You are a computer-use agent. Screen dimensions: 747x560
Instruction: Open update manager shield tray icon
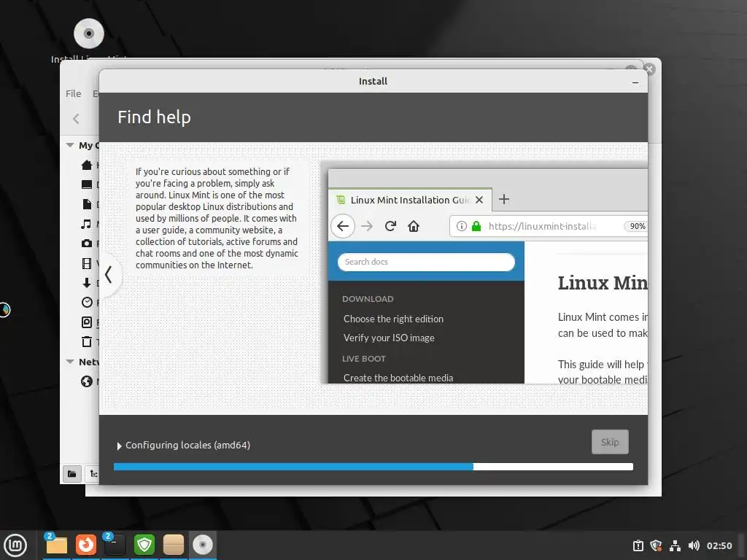(x=656, y=545)
